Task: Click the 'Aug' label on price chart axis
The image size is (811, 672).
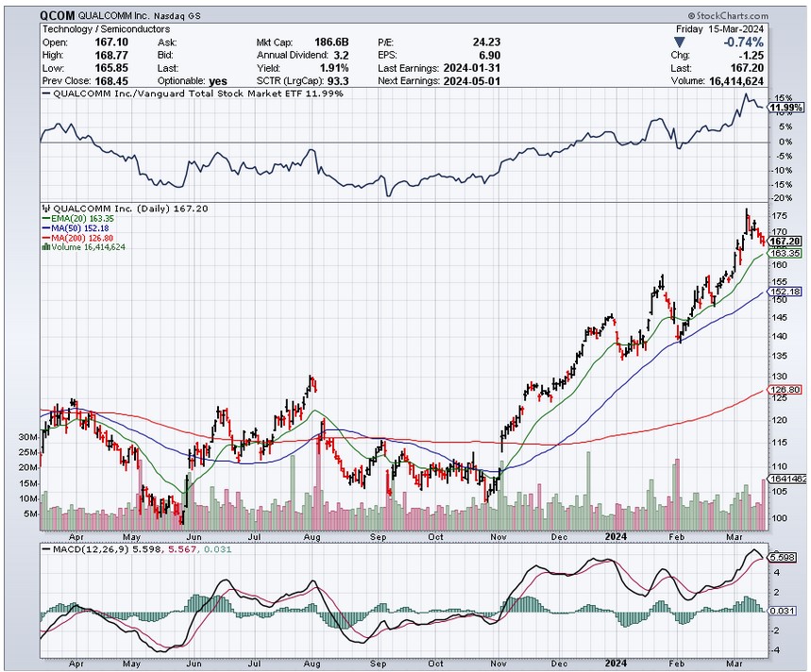Action: [x=312, y=537]
